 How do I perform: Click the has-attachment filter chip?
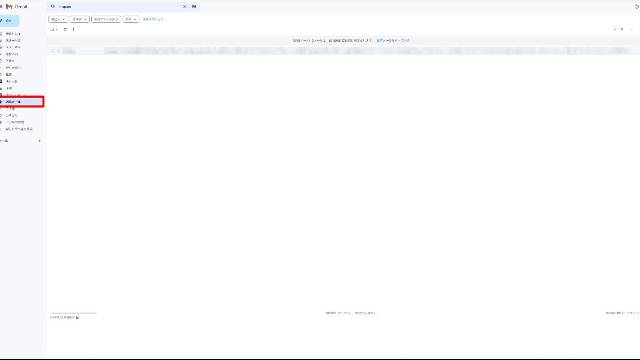point(106,19)
